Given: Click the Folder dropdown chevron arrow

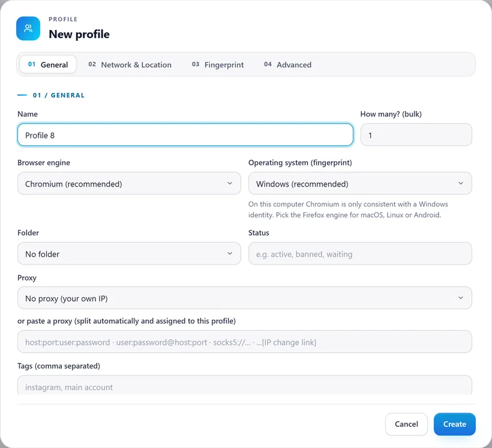Looking at the screenshot, I should click(230, 254).
